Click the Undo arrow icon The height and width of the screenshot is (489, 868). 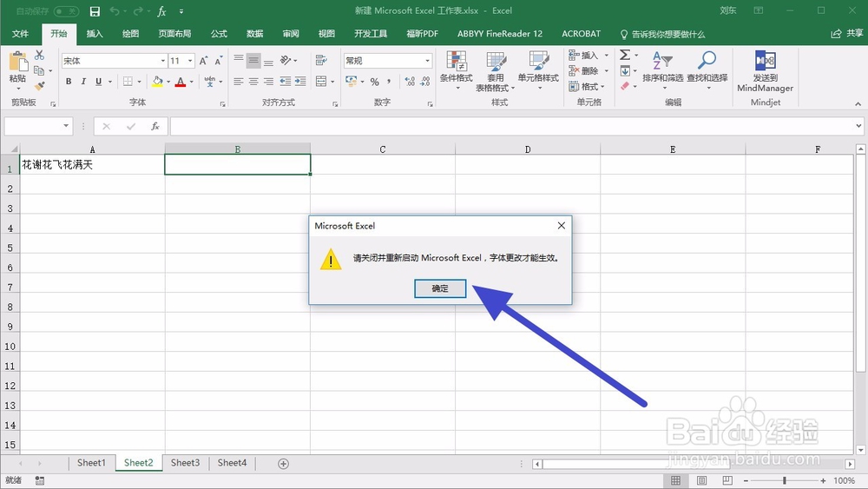[115, 11]
